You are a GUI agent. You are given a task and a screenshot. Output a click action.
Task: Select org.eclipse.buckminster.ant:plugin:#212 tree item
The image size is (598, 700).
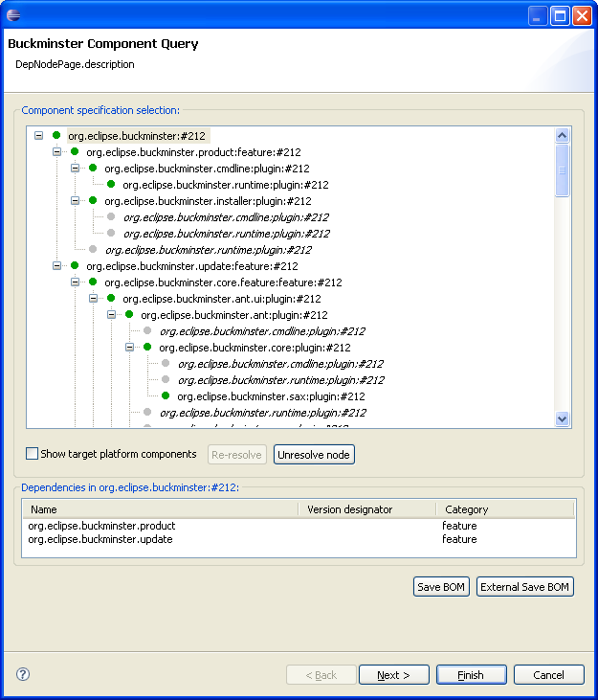pyautogui.click(x=234, y=315)
